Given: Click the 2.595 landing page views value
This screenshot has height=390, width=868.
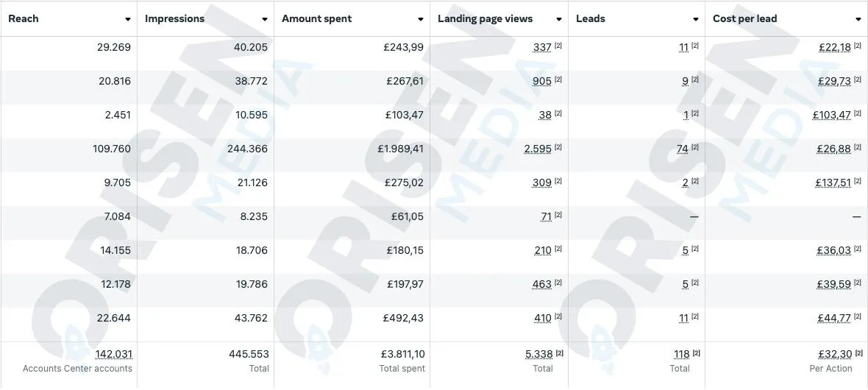Looking at the screenshot, I should pyautogui.click(x=538, y=149).
